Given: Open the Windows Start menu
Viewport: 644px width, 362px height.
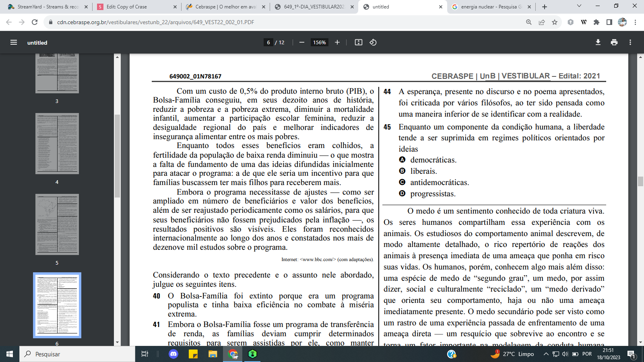Looking at the screenshot, I should (10, 354).
